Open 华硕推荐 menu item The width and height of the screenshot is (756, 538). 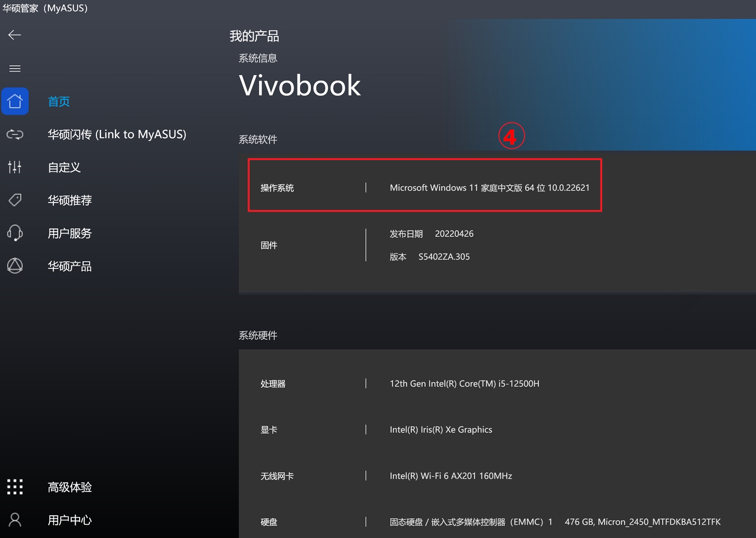coord(70,200)
